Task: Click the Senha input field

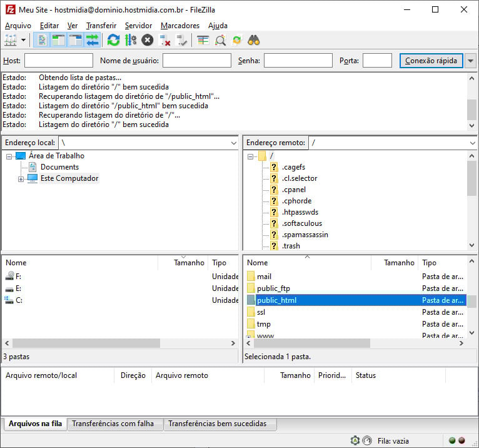Action: pos(298,61)
